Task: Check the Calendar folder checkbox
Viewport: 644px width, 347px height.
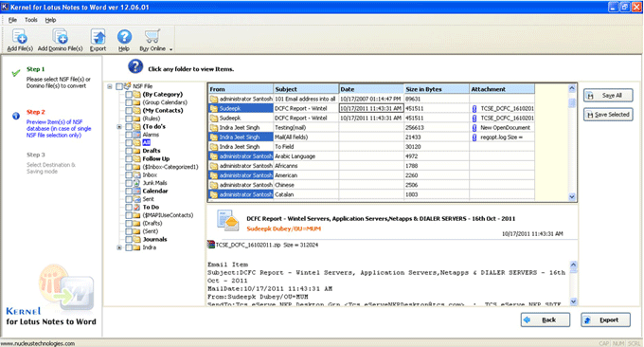Action: coord(129,192)
